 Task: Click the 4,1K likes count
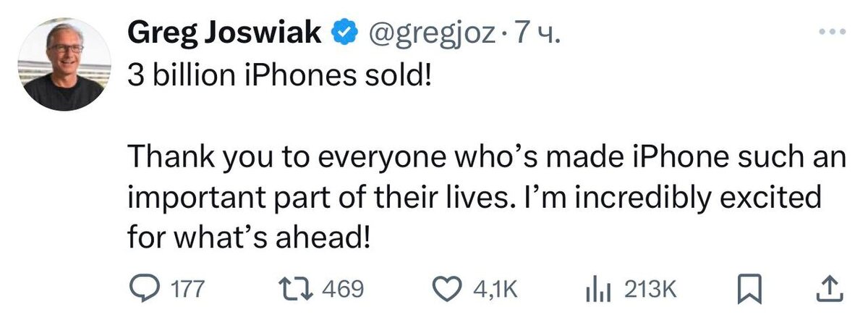(496, 290)
